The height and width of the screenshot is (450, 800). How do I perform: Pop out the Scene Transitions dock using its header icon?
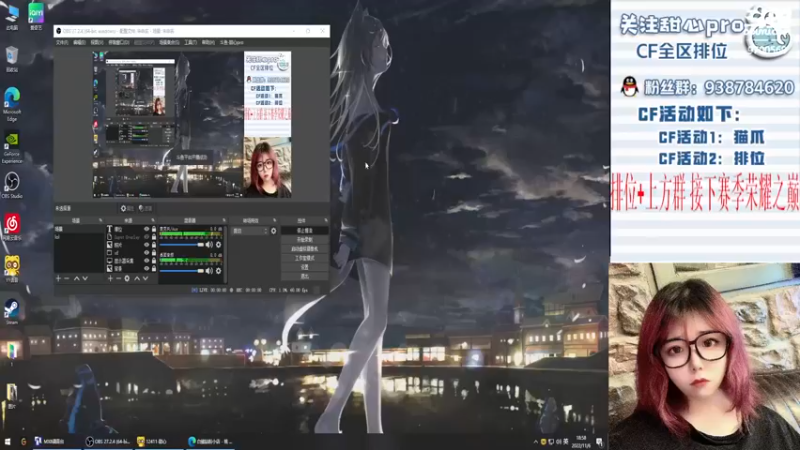click(274, 220)
